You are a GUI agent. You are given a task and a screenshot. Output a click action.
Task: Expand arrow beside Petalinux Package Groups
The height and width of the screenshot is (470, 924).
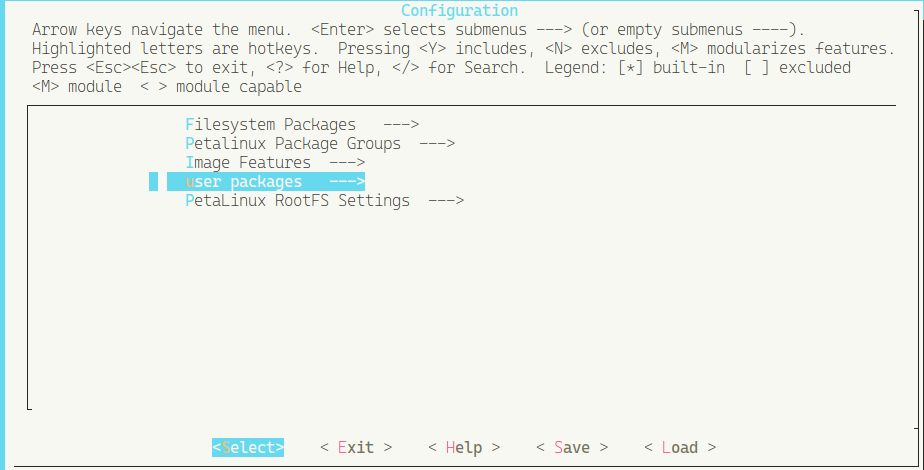click(x=437, y=144)
